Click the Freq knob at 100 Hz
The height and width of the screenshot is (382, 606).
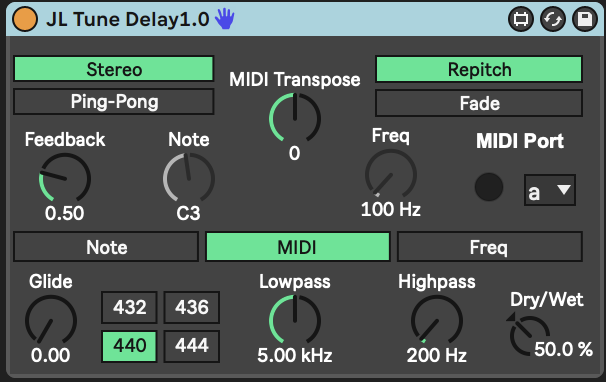(x=391, y=174)
